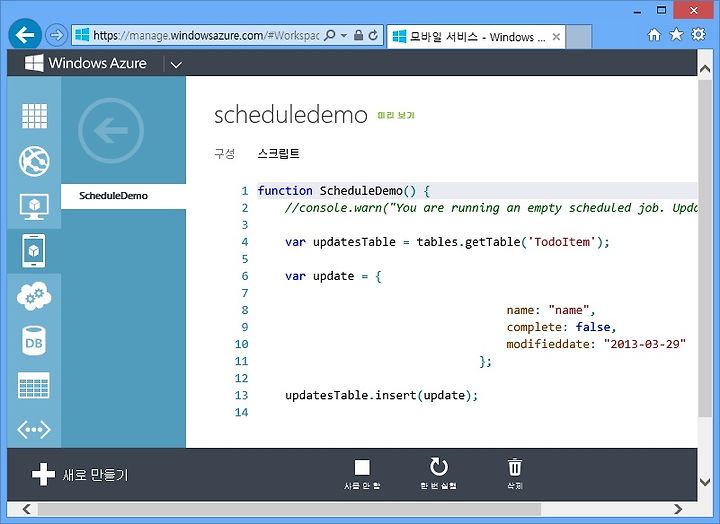This screenshot has height=524, width=720.
Task: Click the 한 번 실행 run once button
Action: pos(439,474)
